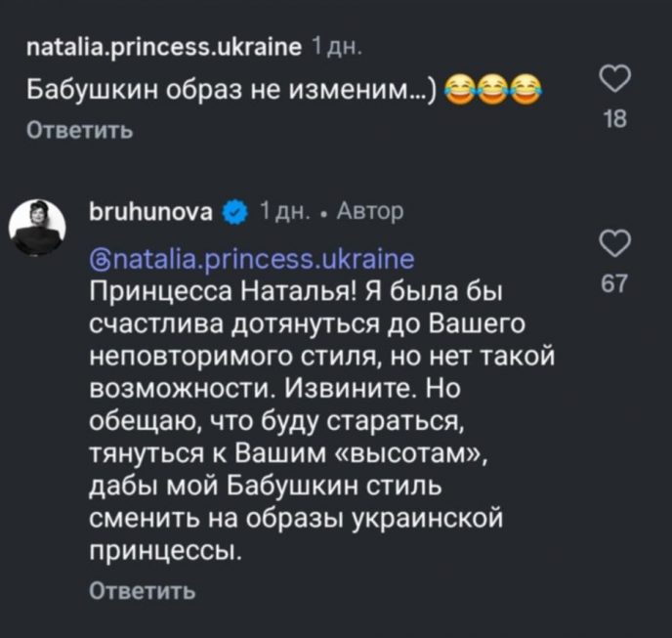Click the last crying-laughing emoji
The image size is (672, 638).
526,91
